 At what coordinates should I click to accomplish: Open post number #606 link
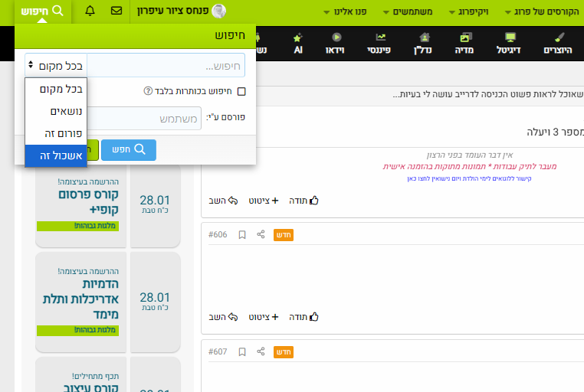point(218,235)
